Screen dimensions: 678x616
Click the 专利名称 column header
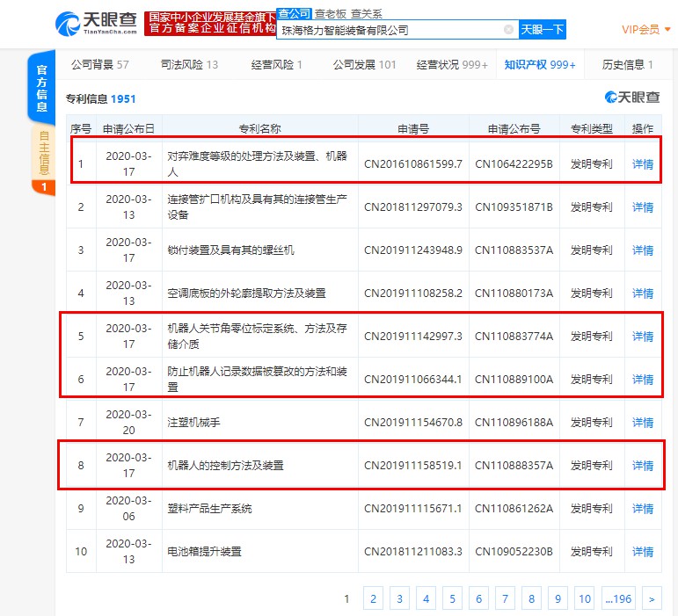pos(260,128)
